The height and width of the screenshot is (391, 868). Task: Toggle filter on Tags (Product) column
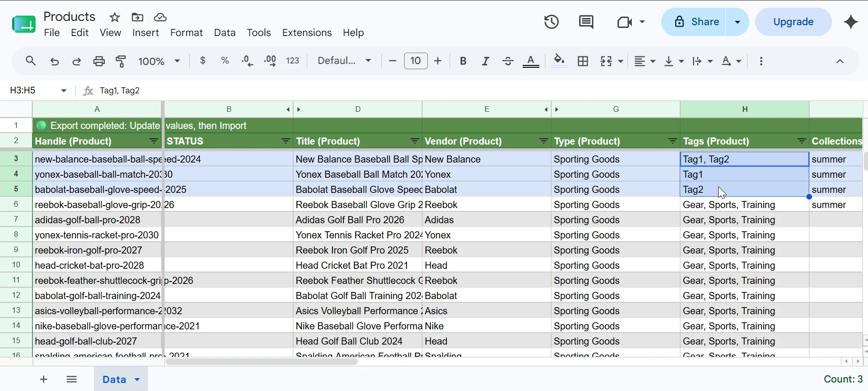(x=802, y=141)
